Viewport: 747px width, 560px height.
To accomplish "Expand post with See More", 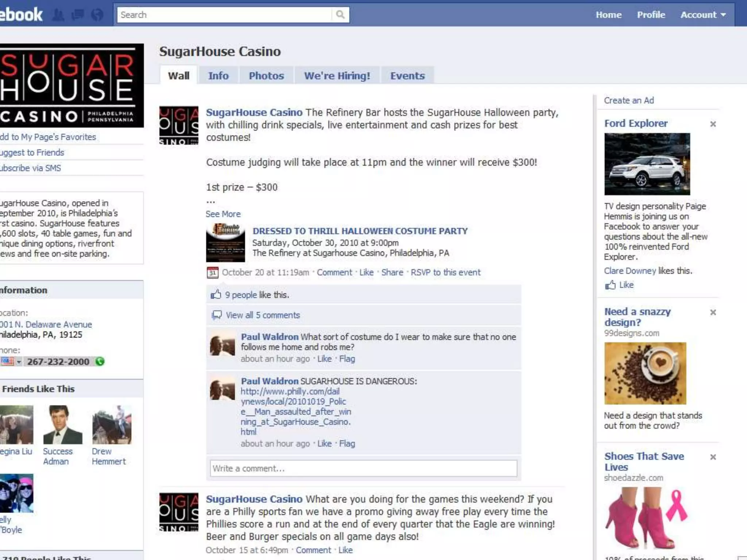I will point(223,214).
